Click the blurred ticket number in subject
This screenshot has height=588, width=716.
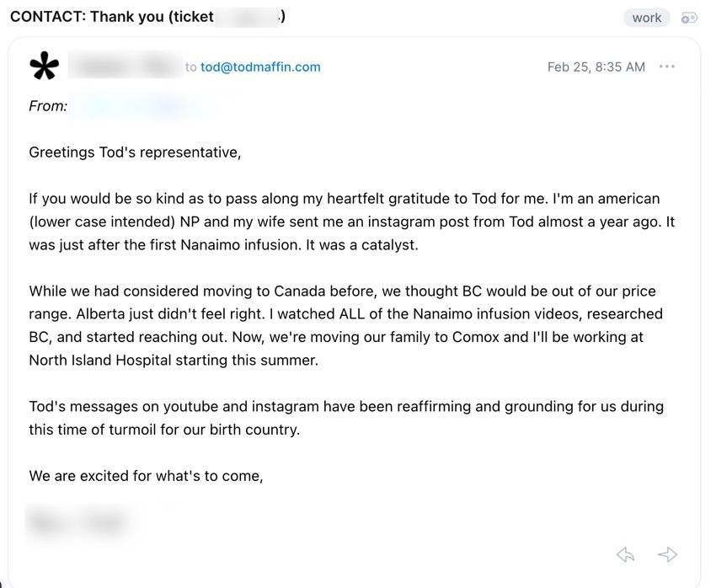click(x=248, y=17)
